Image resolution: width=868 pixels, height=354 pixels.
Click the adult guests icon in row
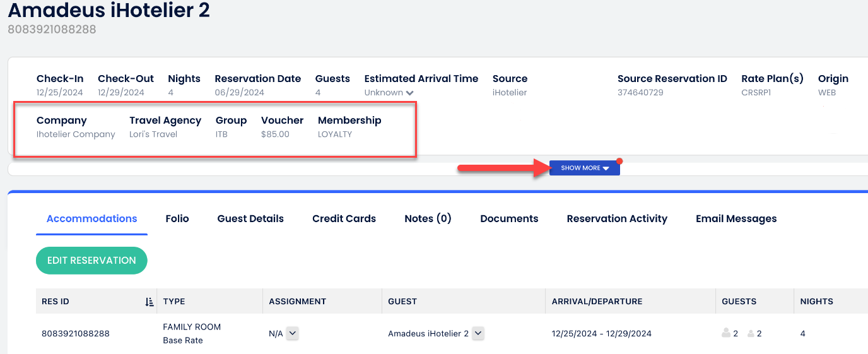coord(726,333)
